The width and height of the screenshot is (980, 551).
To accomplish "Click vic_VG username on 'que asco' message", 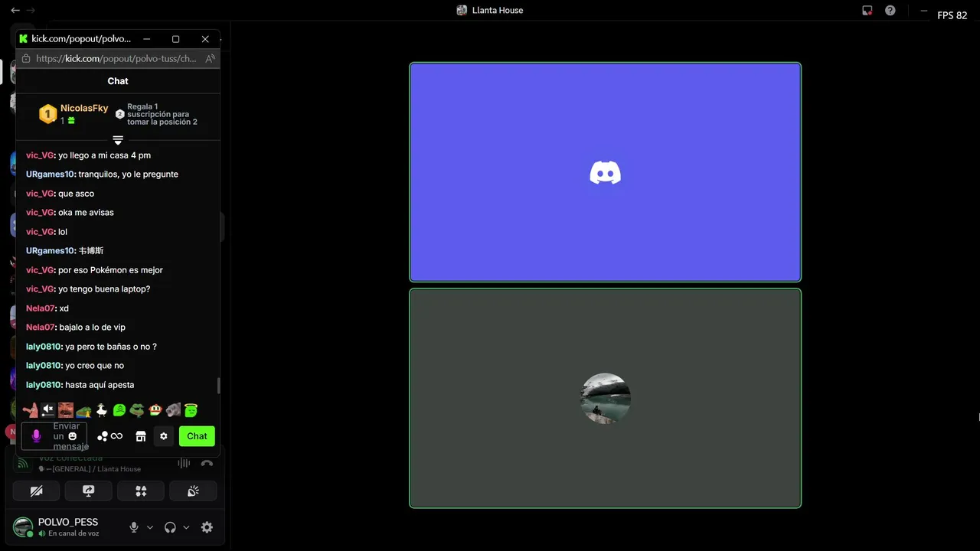I will 40,194.
